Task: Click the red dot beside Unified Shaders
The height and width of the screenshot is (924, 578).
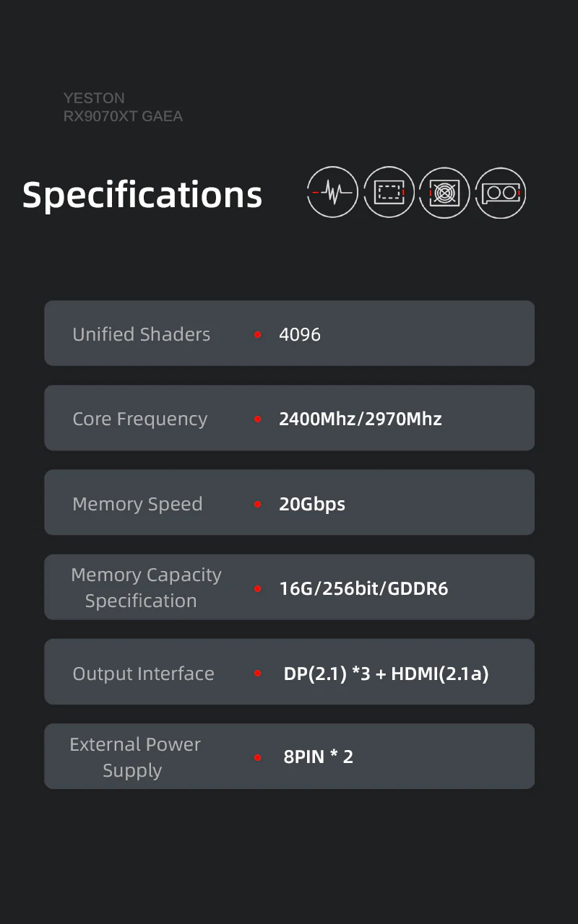Action: [257, 334]
